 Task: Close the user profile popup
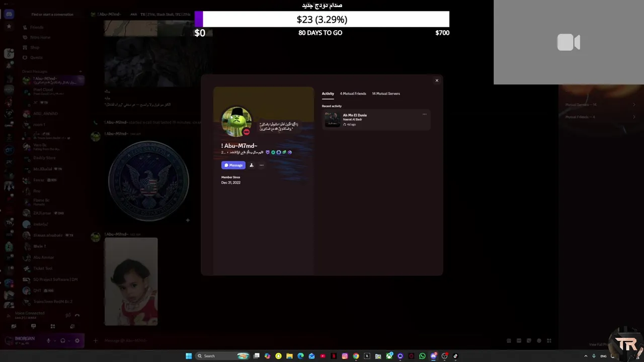(437, 80)
